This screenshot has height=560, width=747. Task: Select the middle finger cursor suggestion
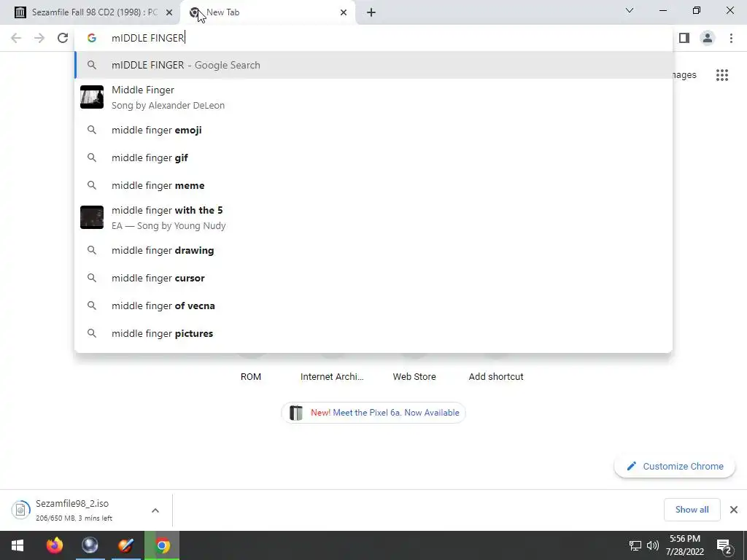373,278
